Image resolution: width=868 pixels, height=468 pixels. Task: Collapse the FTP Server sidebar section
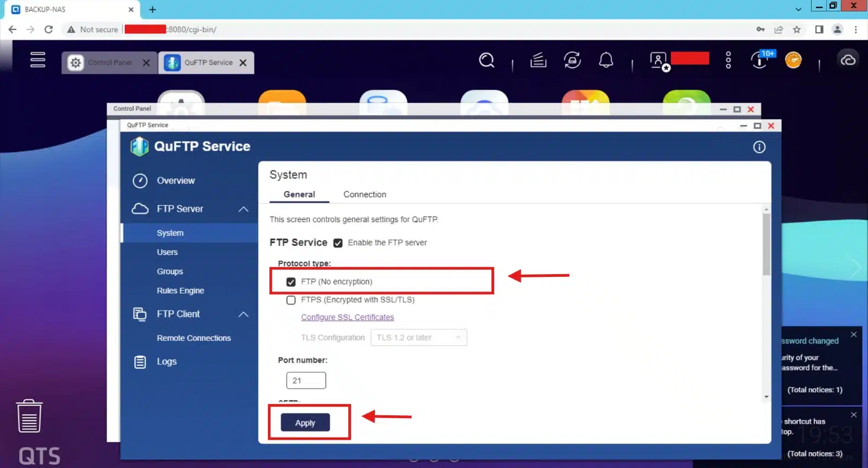(243, 209)
